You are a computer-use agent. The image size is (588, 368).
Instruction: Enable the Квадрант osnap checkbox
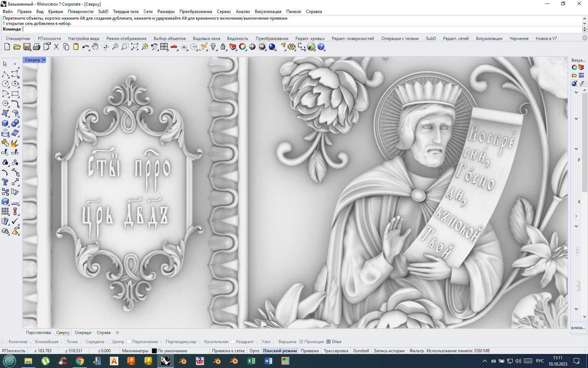pyautogui.click(x=233, y=342)
